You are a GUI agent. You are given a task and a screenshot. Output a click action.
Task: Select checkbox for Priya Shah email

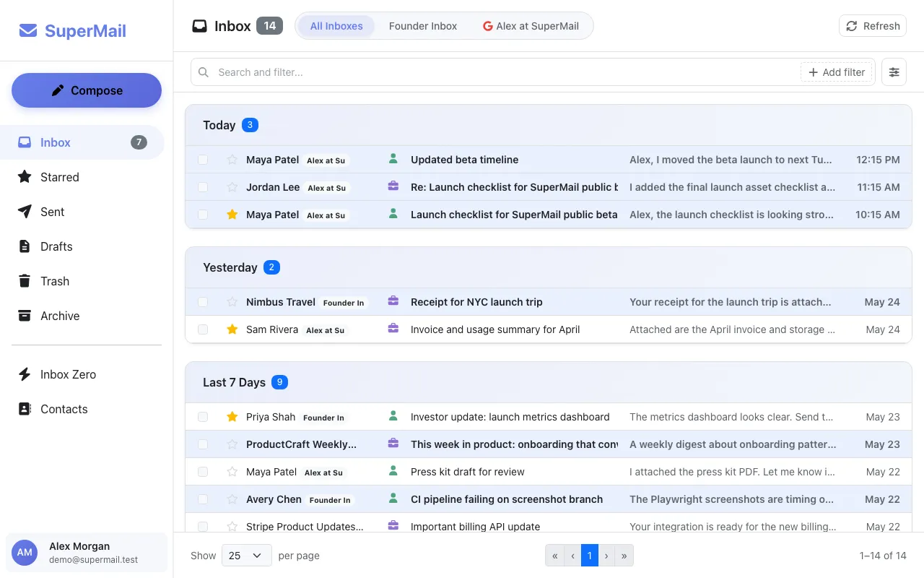[x=203, y=417]
